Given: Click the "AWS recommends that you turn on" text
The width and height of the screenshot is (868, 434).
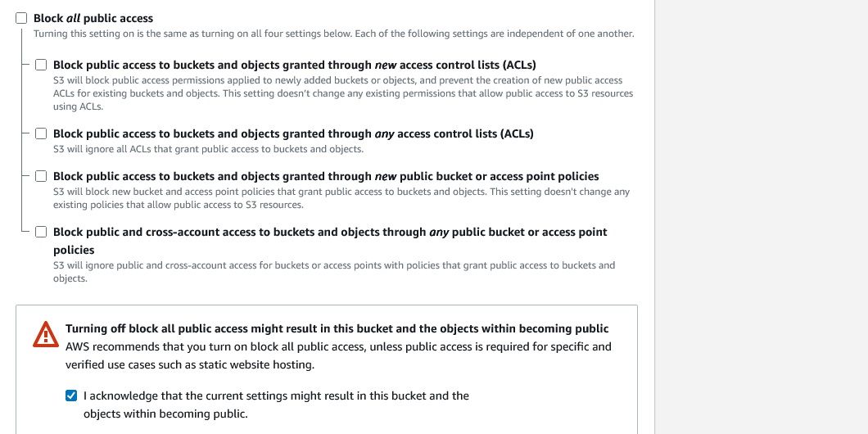Looking at the screenshot, I should pyautogui.click(x=338, y=346).
